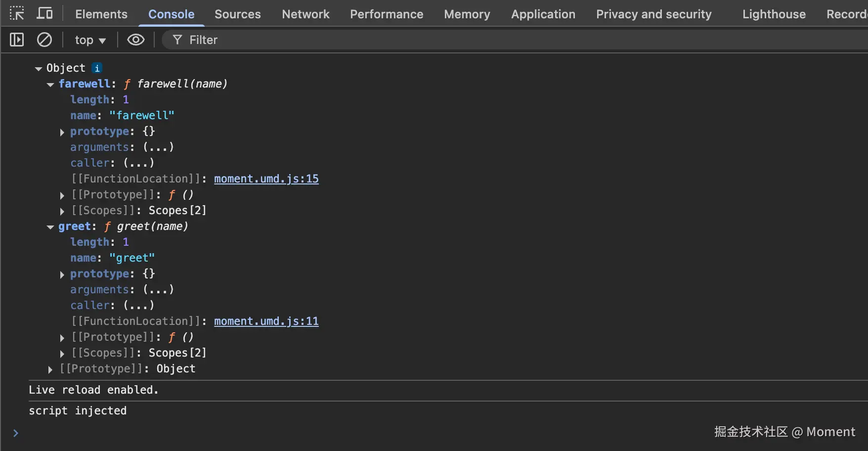Activate the inspect element selector icon
The image size is (868, 451).
click(x=17, y=13)
